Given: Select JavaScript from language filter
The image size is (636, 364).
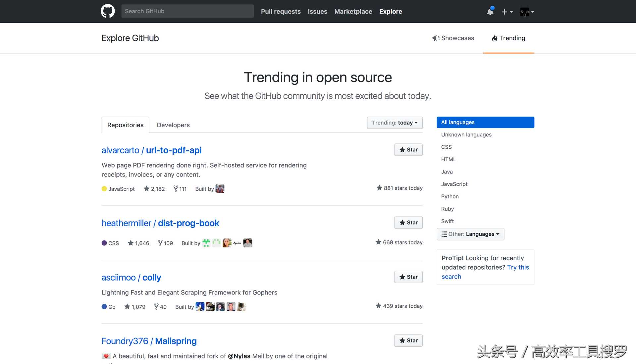Looking at the screenshot, I should [454, 184].
